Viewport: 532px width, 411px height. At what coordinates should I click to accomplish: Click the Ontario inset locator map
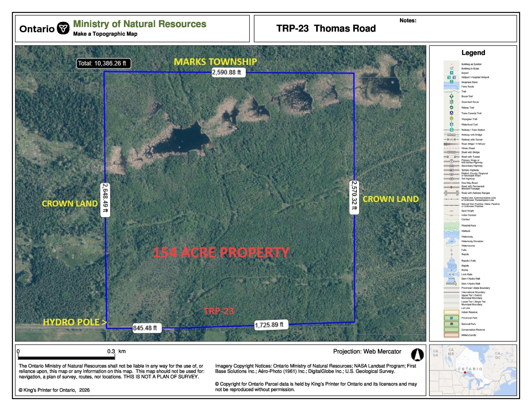point(473,370)
